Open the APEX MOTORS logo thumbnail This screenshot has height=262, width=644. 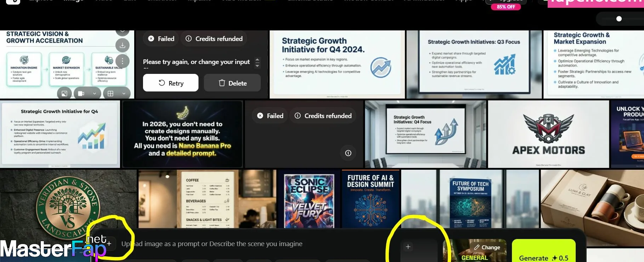point(548,134)
